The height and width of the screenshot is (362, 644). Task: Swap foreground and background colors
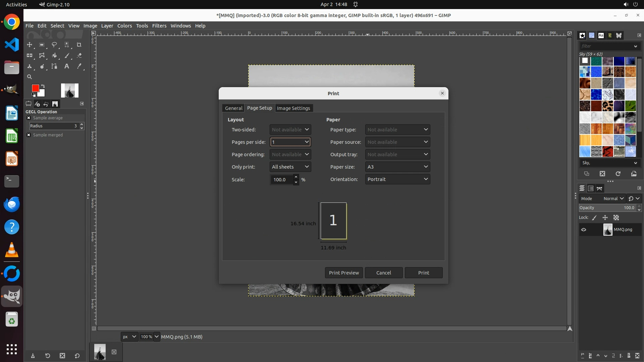43,86
